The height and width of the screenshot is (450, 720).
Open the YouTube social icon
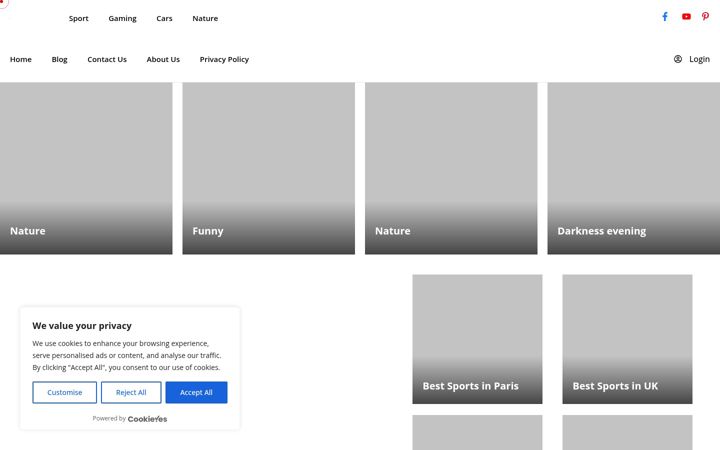click(686, 17)
